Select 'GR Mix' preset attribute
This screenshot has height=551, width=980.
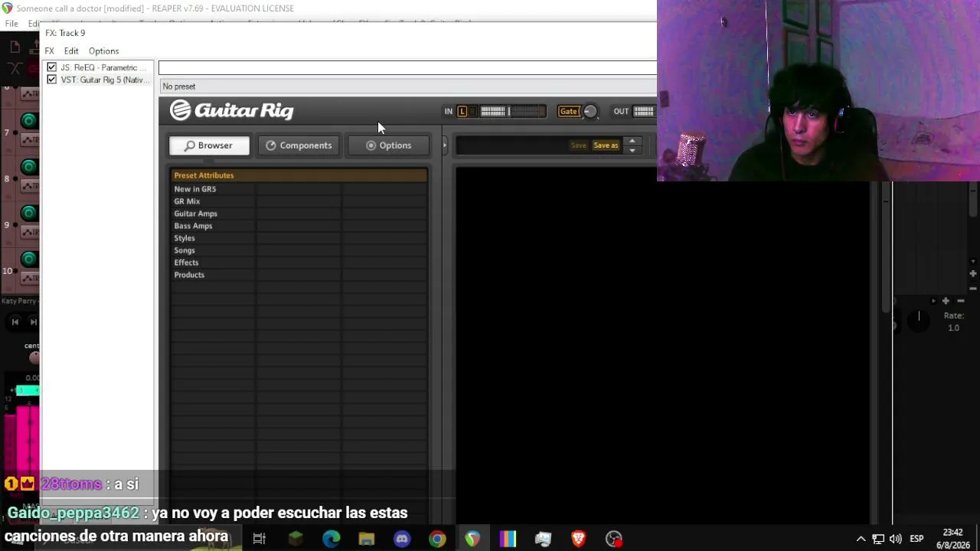187,201
